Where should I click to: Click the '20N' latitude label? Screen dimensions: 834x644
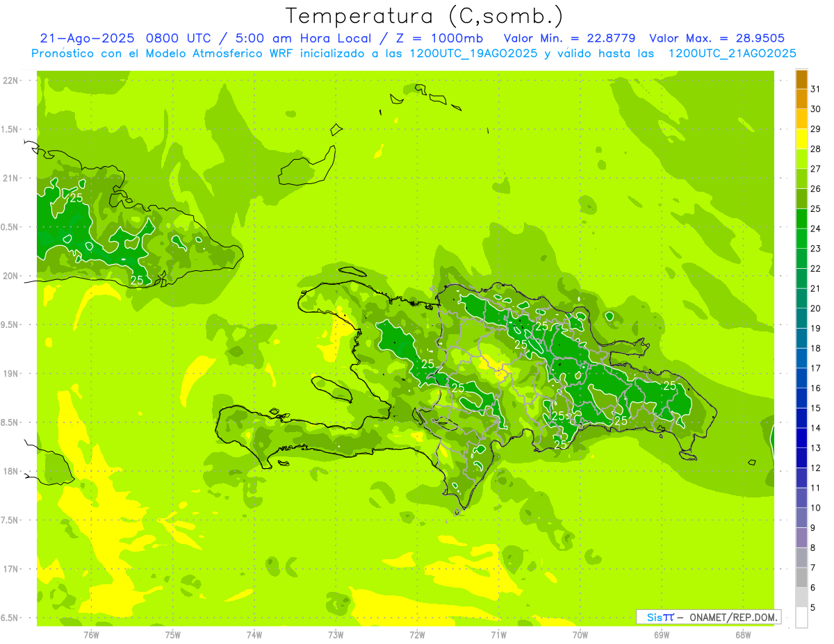(x=12, y=276)
